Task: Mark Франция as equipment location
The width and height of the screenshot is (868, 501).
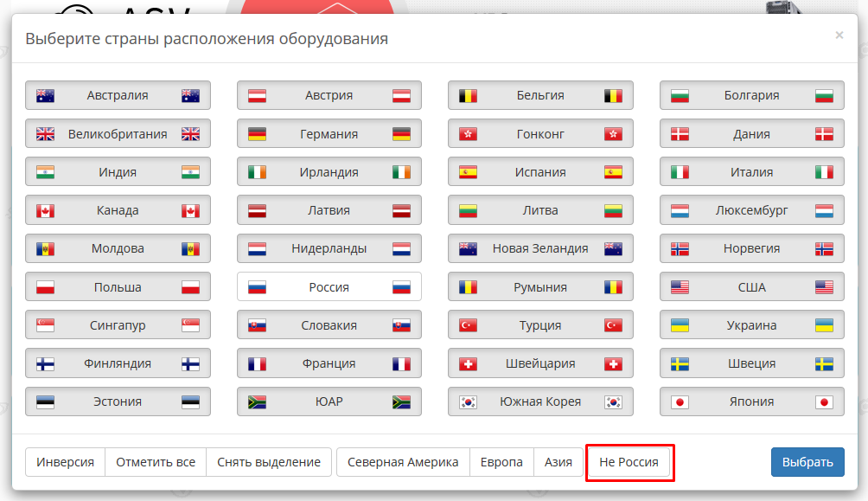Action: (x=329, y=363)
